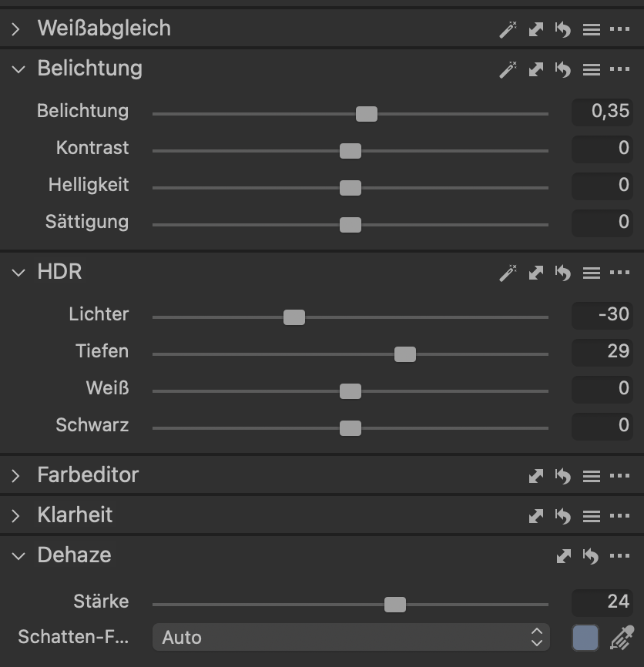Screen dimensions: 644x667
Task: Click the Stärke slider handle in Dehaze
Action: (x=395, y=605)
